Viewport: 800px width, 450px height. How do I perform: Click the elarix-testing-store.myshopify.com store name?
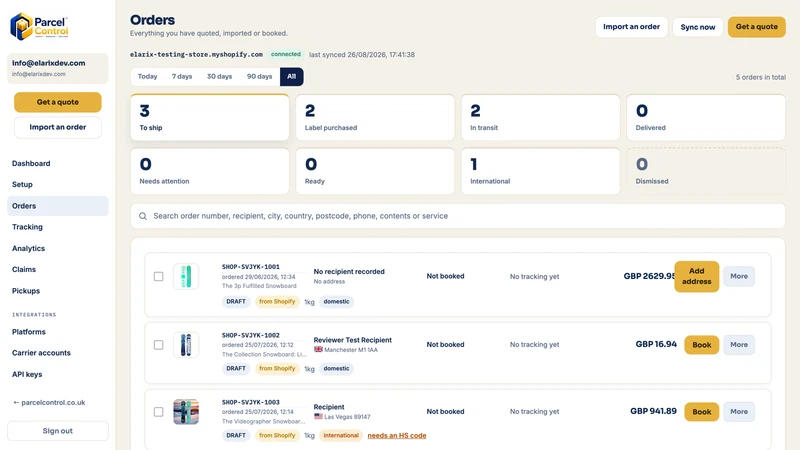point(196,54)
